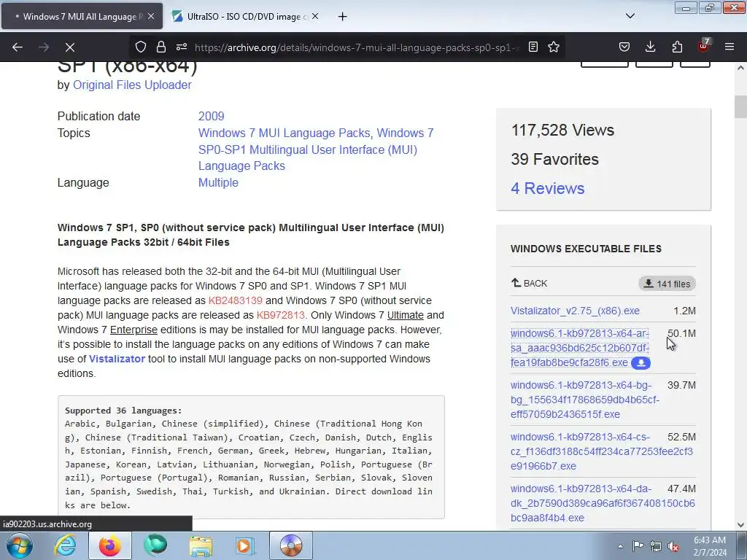Open list all tabs dropdown
747x560 pixels.
point(630,16)
